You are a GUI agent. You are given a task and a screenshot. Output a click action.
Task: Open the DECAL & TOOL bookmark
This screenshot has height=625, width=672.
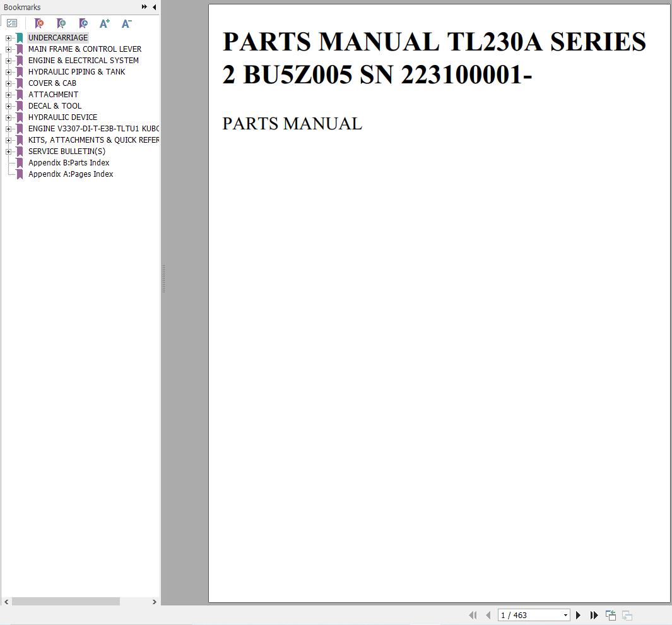point(55,106)
